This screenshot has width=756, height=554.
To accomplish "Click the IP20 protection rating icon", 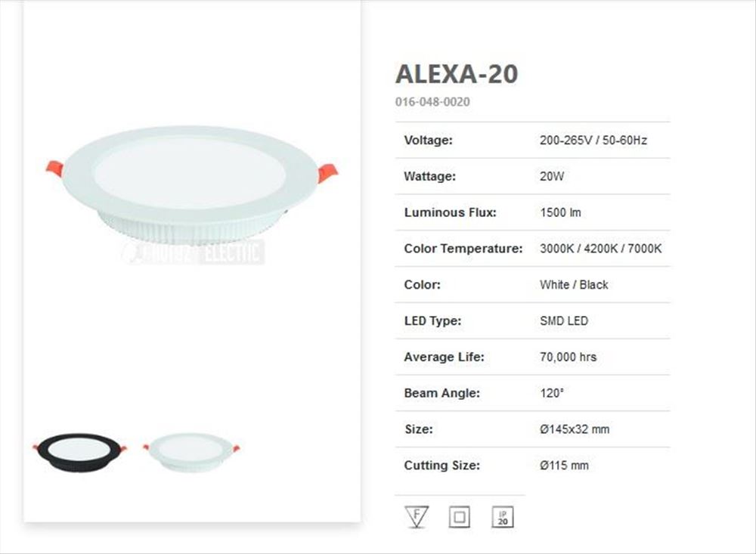I will point(503,517).
